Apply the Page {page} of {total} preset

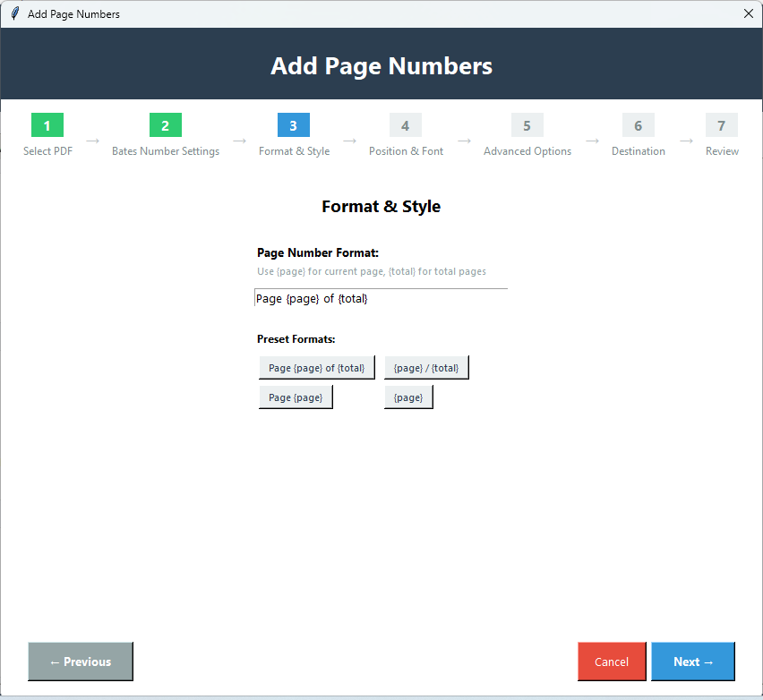point(316,367)
